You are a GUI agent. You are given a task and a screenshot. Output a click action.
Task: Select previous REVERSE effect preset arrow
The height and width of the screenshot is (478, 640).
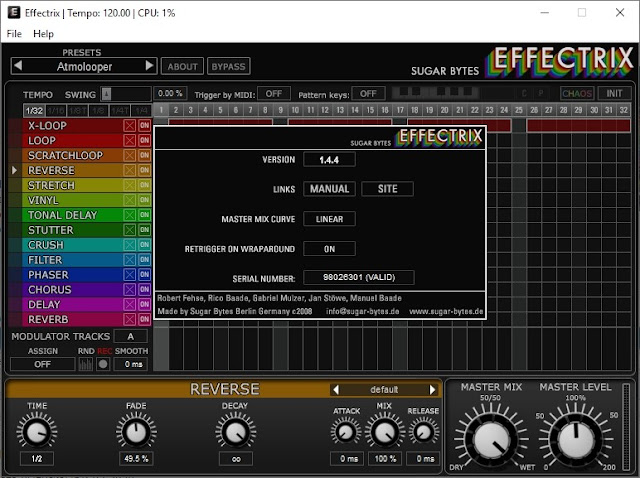point(336,389)
